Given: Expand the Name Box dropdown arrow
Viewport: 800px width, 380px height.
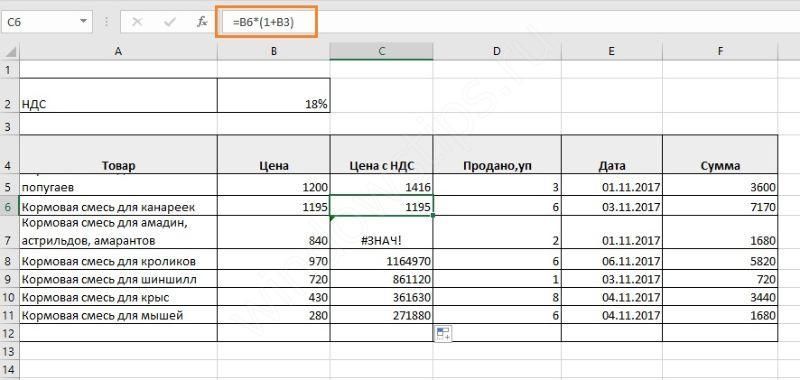Looking at the screenshot, I should coord(83,22).
